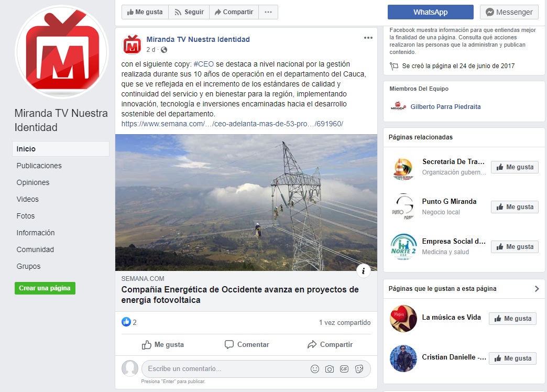Open page toolbar more options menu

268,12
